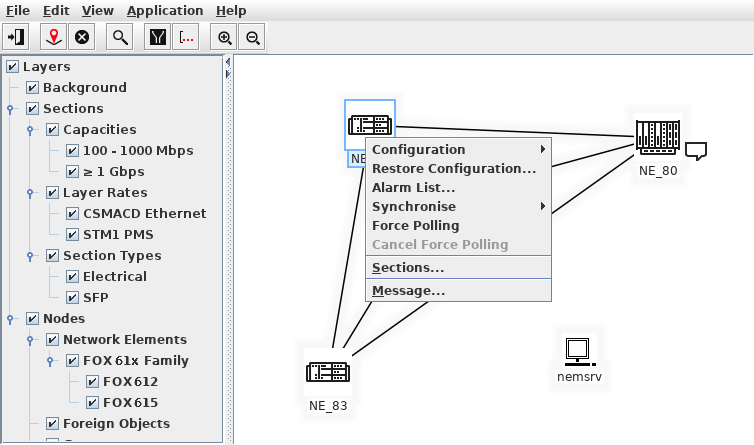Uncheck the Background layer checkbox

click(x=32, y=88)
